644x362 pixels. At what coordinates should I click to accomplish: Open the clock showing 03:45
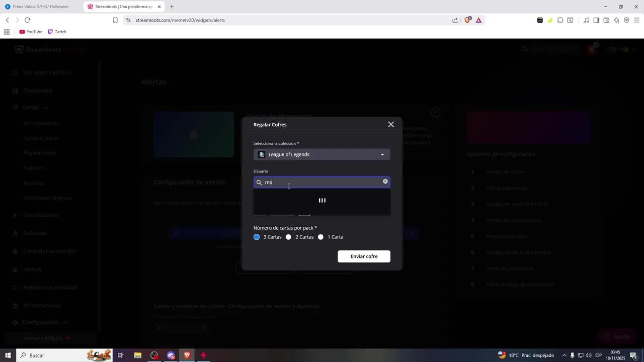615,355
